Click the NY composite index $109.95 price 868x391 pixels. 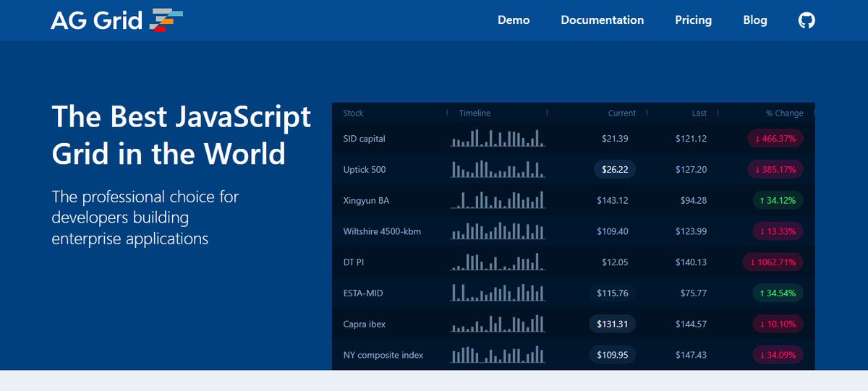point(612,355)
